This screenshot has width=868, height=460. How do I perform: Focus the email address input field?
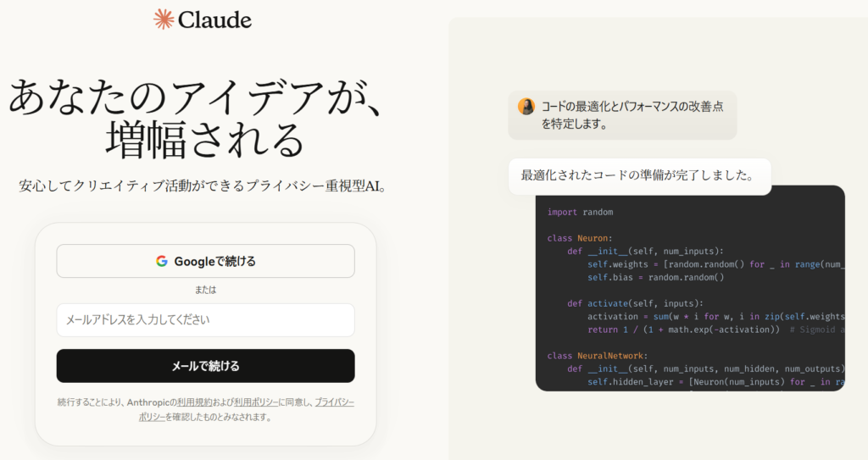click(x=205, y=320)
